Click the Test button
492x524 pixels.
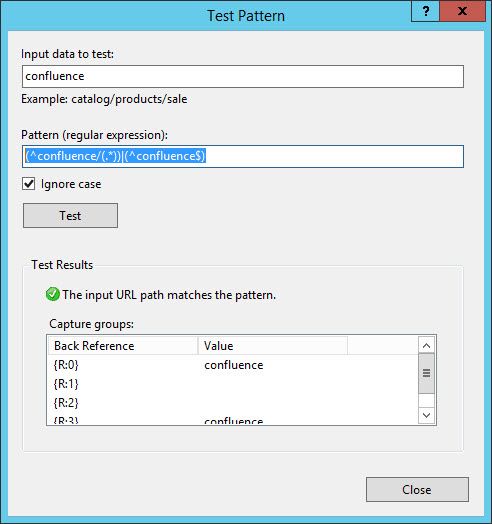pos(71,216)
